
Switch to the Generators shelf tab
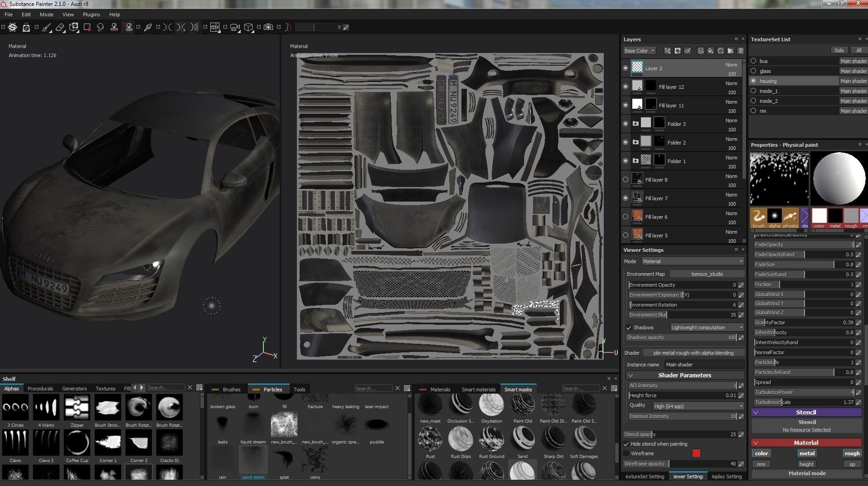click(74, 389)
